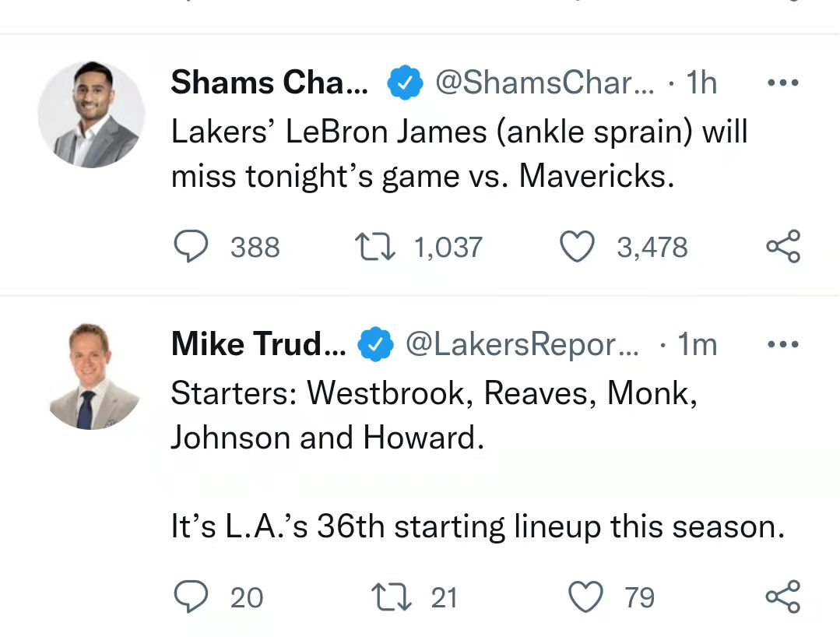Image resolution: width=840 pixels, height=637 pixels.
Task: Share the Lakers starting lineup tweet
Action: [783, 597]
